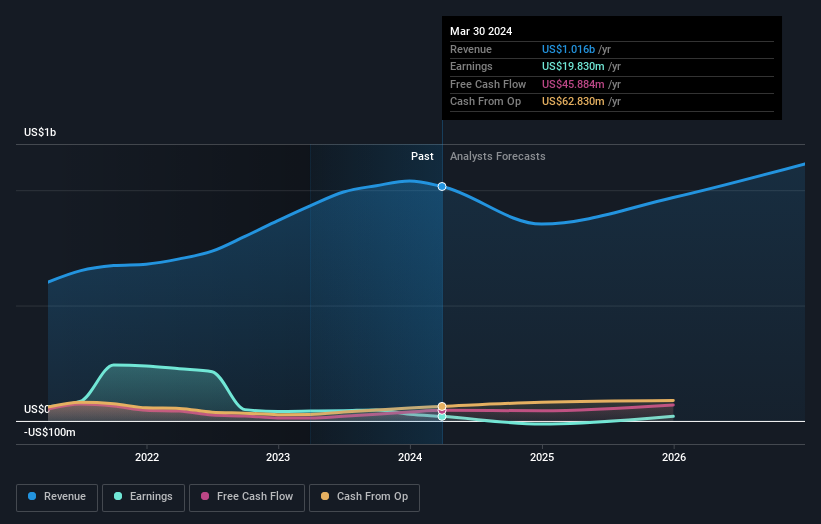
Task: Click the Earnings marker dot at Mar 2024
Action: (x=442, y=417)
